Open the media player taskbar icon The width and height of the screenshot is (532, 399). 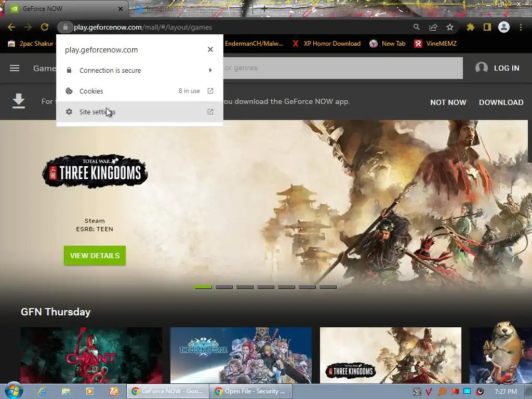(90, 391)
